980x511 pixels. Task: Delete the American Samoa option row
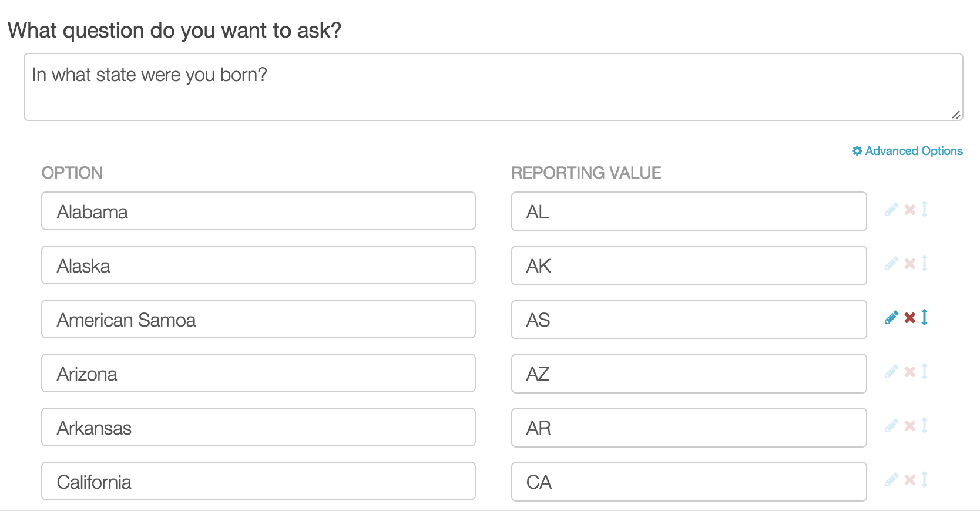point(910,318)
